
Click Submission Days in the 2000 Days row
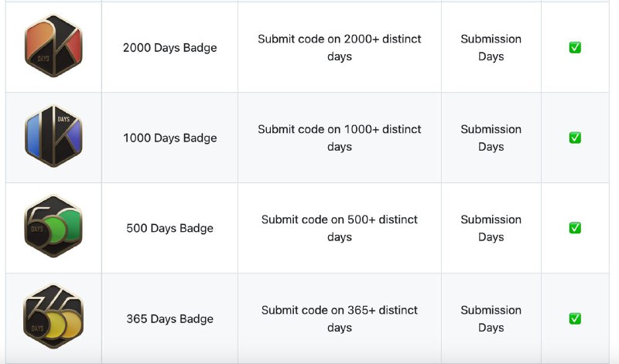(x=491, y=48)
